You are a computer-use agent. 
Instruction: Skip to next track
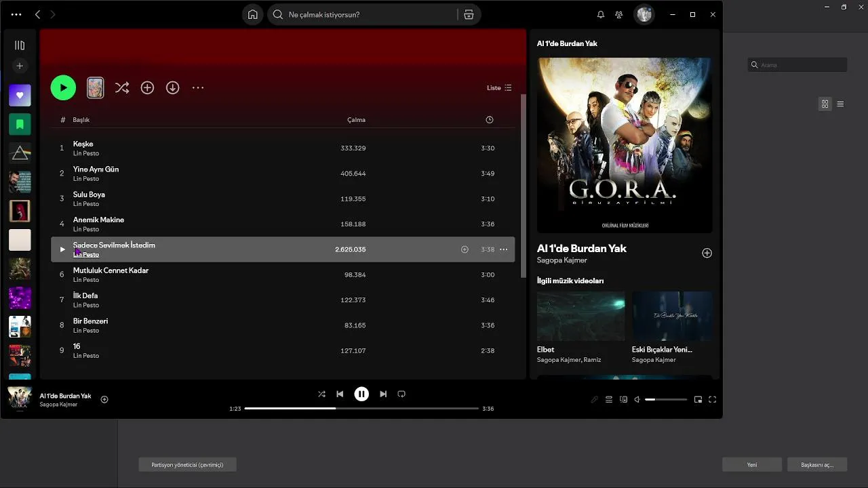[x=383, y=394]
